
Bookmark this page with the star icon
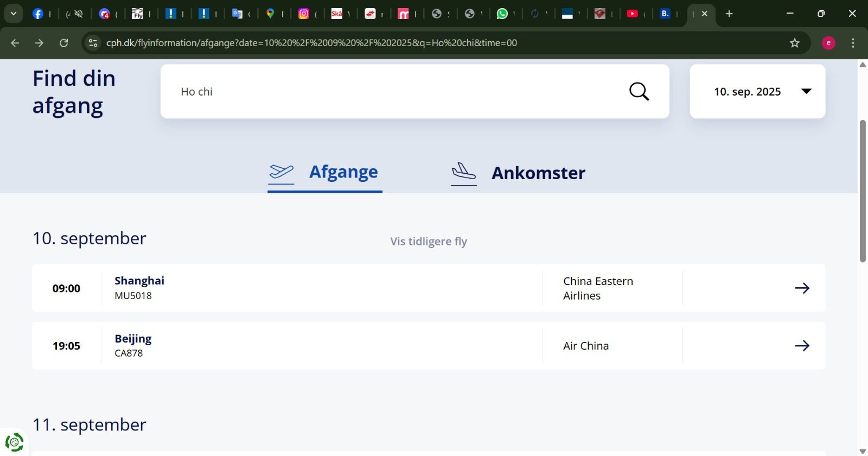[795, 43]
